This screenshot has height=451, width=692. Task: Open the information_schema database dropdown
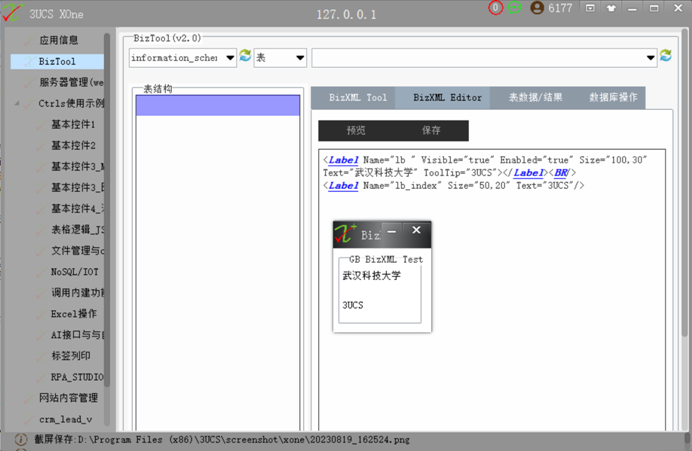click(x=230, y=58)
